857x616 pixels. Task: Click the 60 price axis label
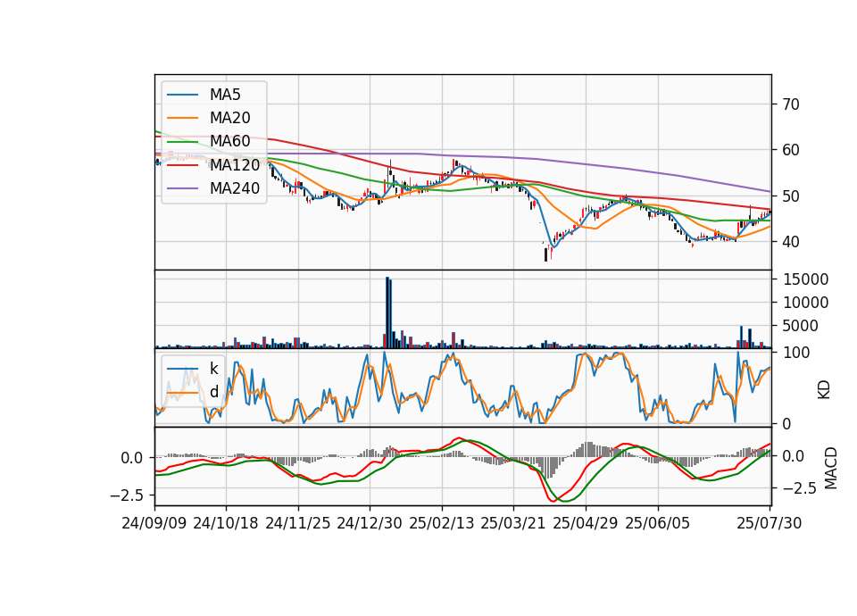pyautogui.click(x=791, y=150)
